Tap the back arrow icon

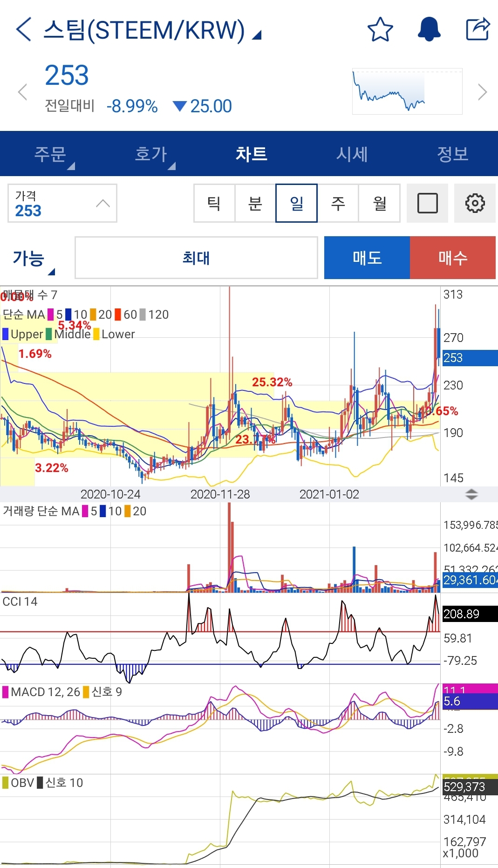24,29
